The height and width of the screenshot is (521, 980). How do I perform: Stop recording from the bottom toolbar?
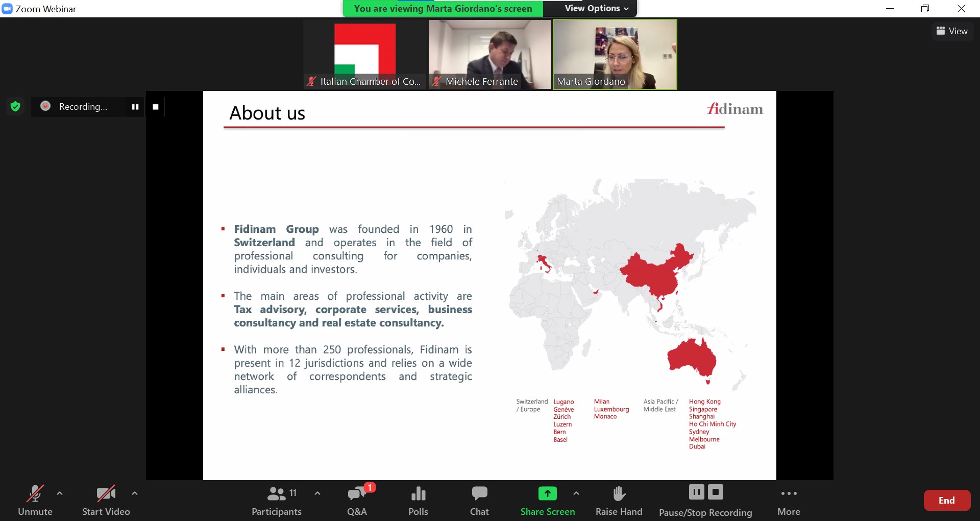(x=716, y=492)
